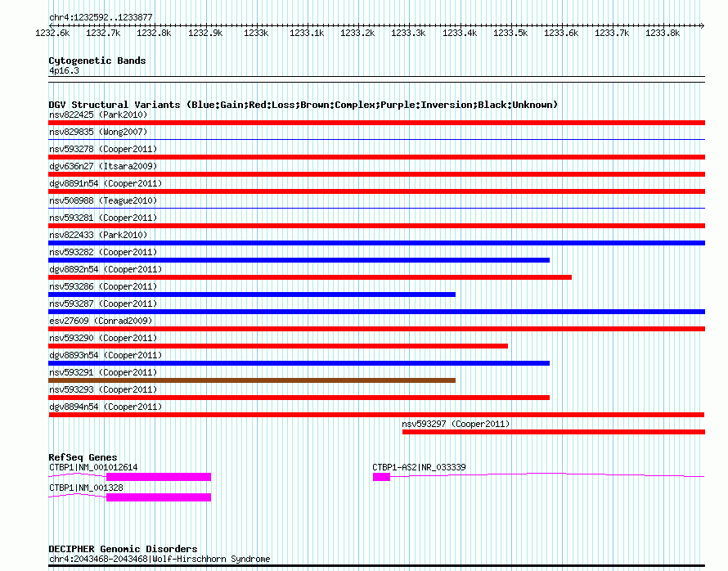The image size is (728, 571).
Task: Click the esv27609 (Conrad2009) label
Action: click(101, 321)
